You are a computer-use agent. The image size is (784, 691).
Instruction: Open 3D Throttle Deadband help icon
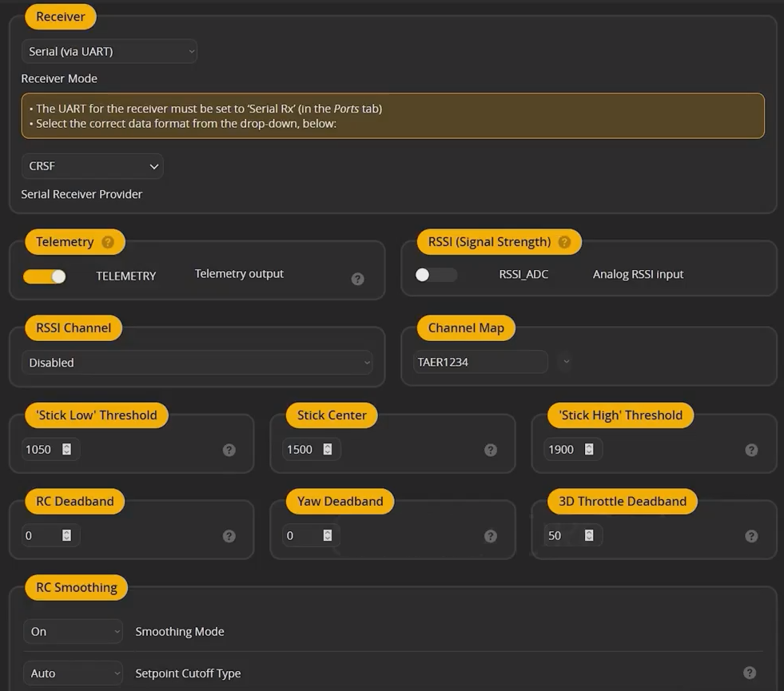click(x=751, y=536)
